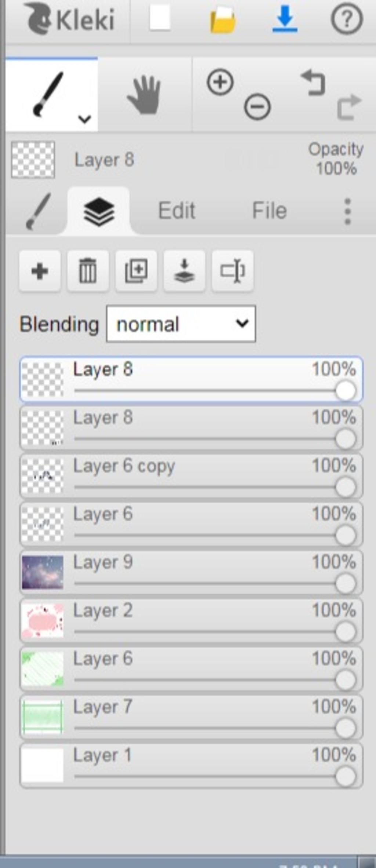Viewport: 376px width, 868px height.
Task: Redo the undone action
Action: coord(349,107)
